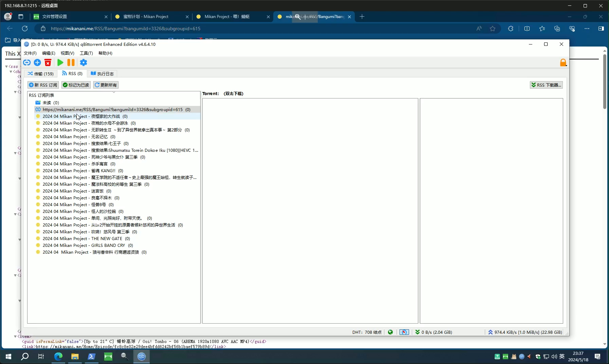Image resolution: width=609 pixels, height=364 pixels.
Task: Open browser extensions puzzle icon
Action: tap(511, 29)
